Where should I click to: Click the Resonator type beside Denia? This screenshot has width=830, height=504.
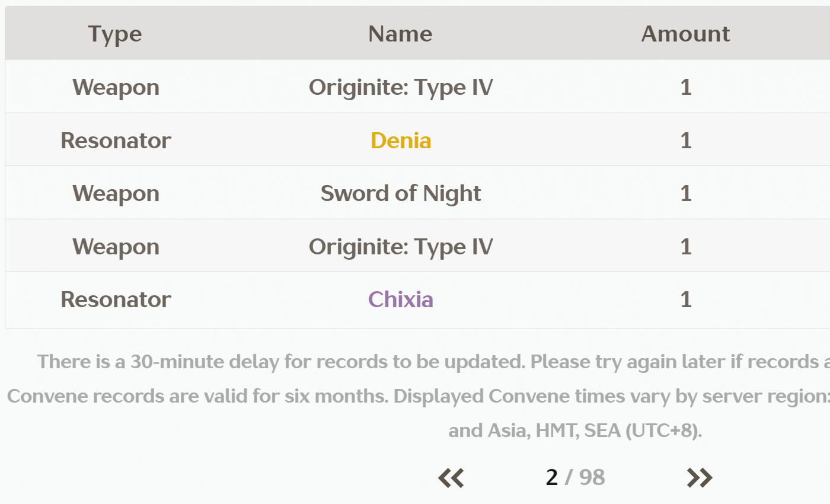point(116,141)
